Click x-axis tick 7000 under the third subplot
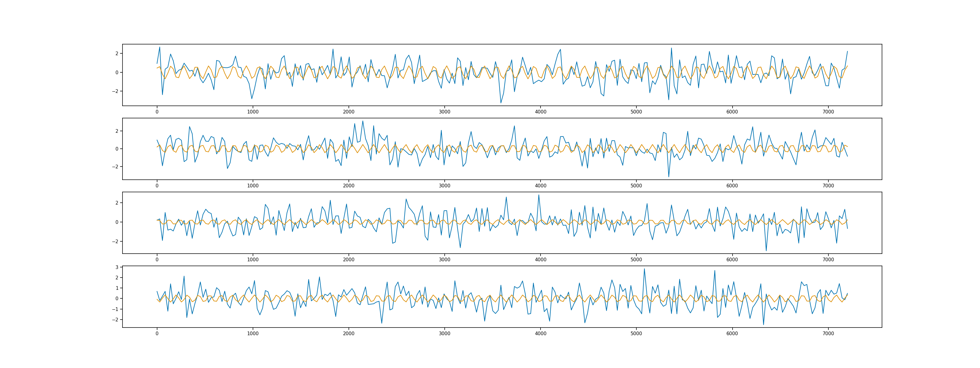Viewport: 980px width, 368px height. click(x=828, y=260)
